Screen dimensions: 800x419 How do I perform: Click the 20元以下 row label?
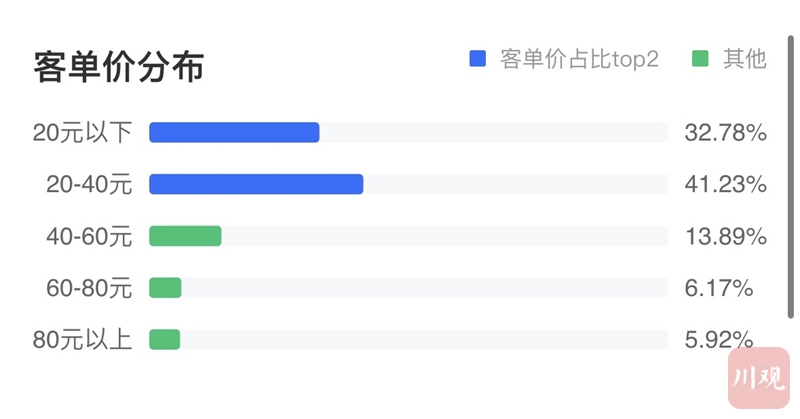point(82,132)
